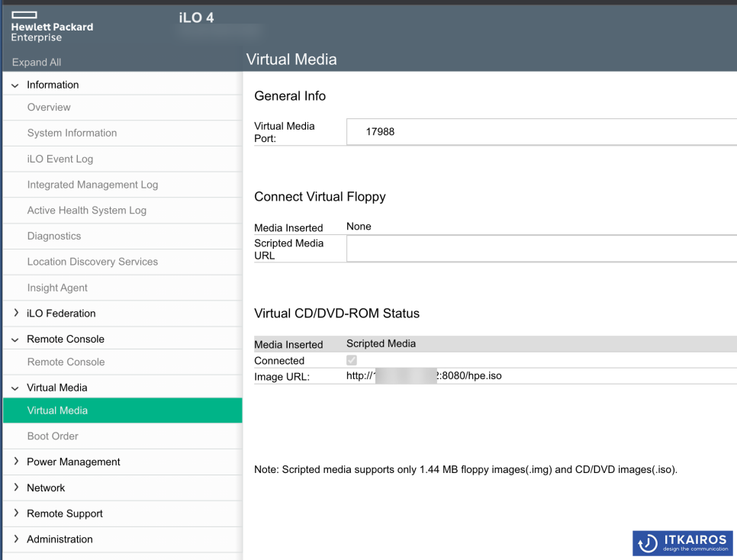The width and height of the screenshot is (737, 560).
Task: Collapse the Remote Console section chevron
Action: 15,340
